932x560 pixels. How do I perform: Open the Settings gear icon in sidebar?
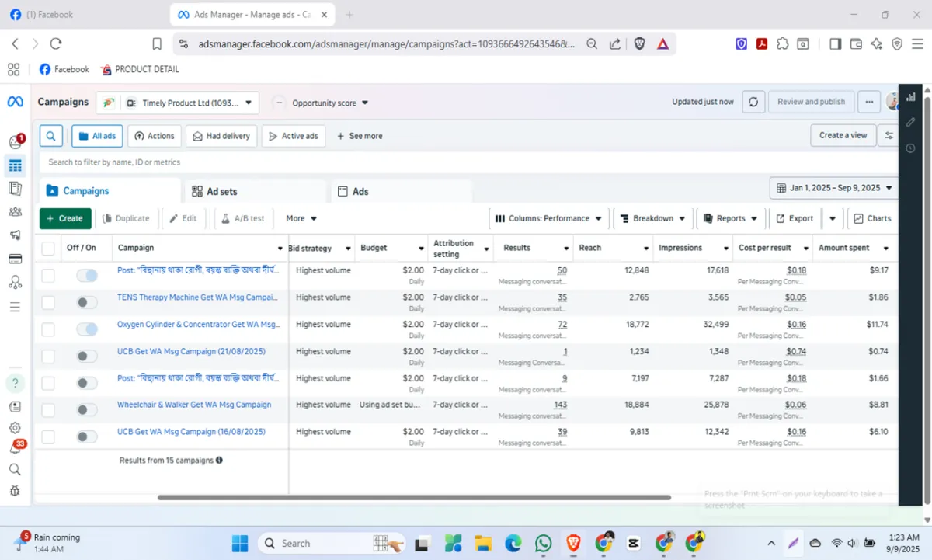(15, 427)
